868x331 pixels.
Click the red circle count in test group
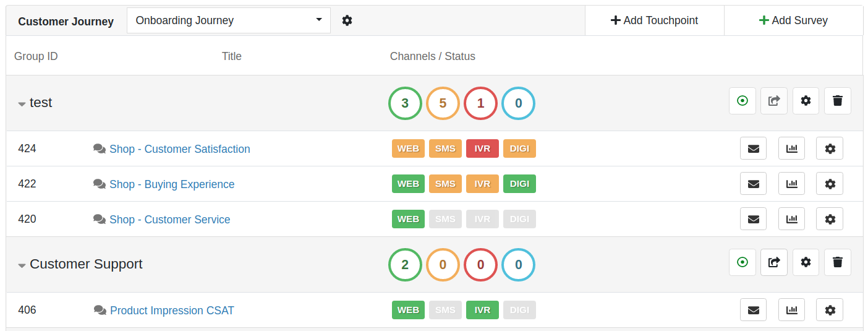[480, 103]
